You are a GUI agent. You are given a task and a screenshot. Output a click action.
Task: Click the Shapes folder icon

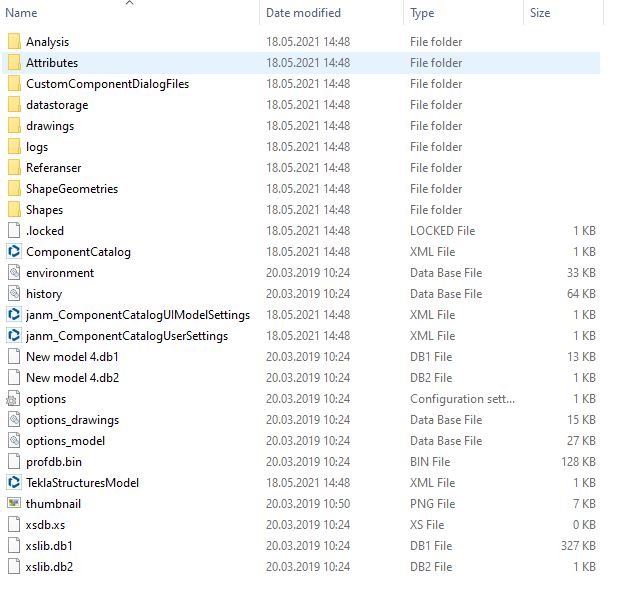14,209
